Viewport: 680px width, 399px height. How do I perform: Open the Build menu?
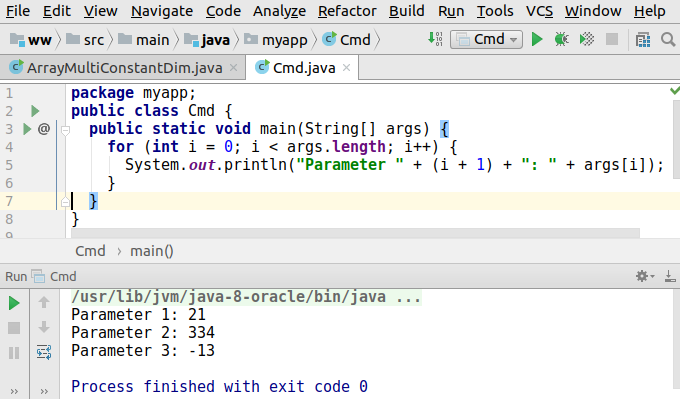point(406,11)
